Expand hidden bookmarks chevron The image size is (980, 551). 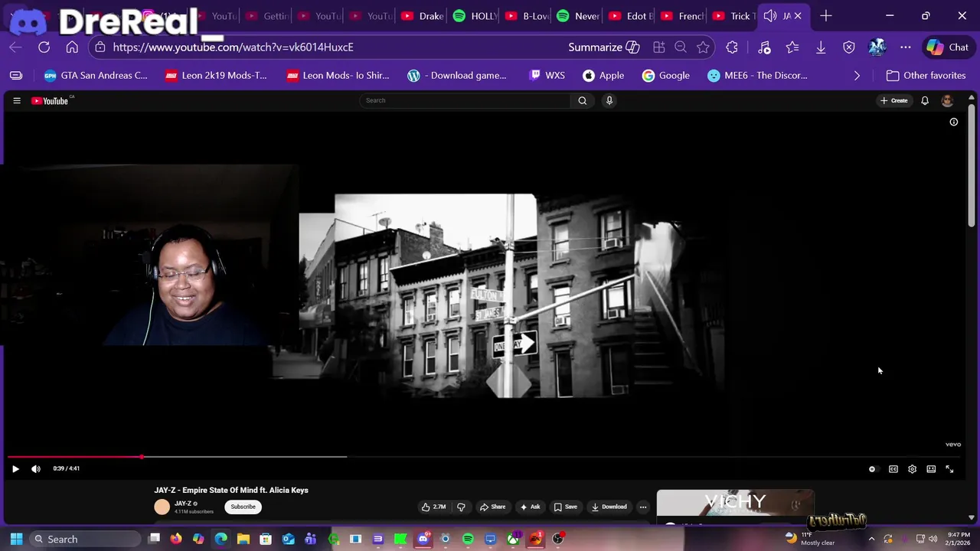click(857, 76)
